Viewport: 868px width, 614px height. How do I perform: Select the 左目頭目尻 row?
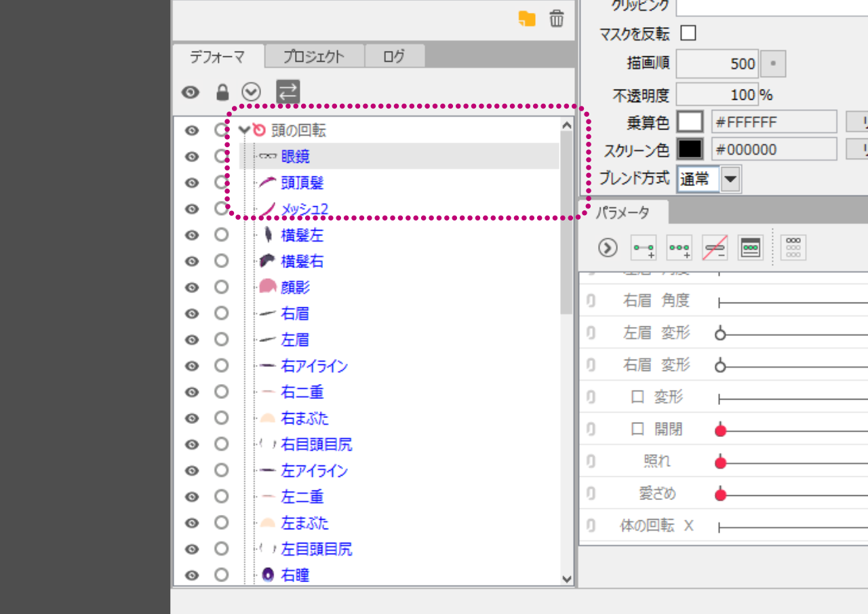click(399, 549)
